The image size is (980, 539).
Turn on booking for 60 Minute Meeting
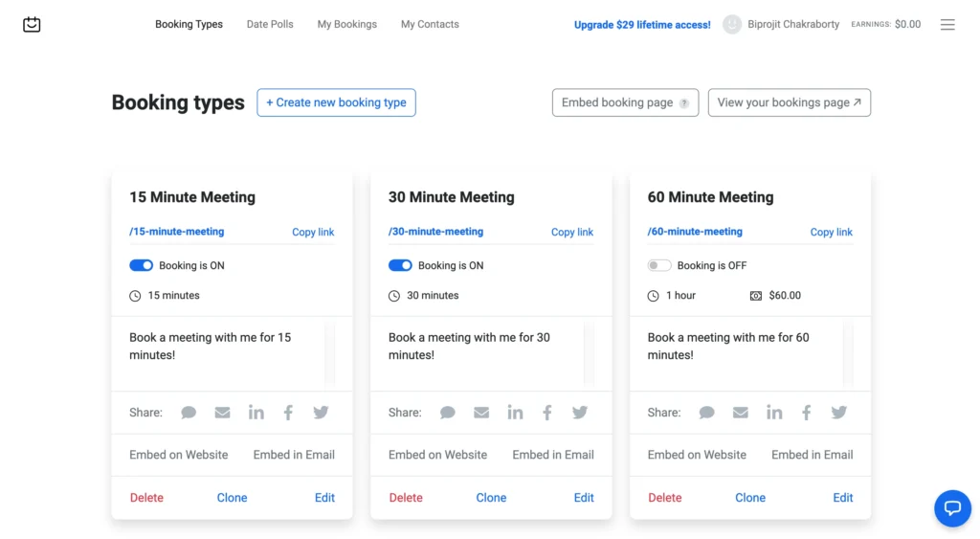tap(659, 266)
